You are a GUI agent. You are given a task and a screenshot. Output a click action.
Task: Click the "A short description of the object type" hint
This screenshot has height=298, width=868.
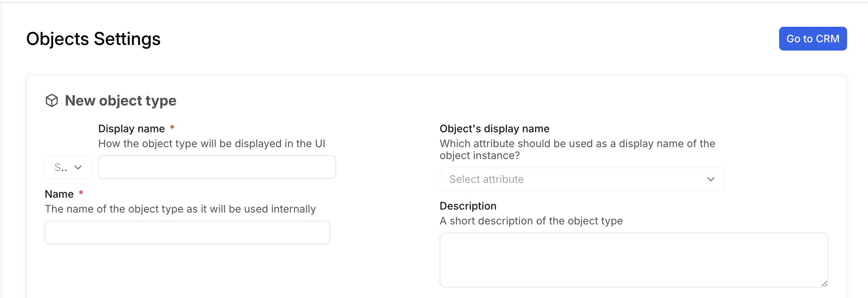pyautogui.click(x=531, y=221)
